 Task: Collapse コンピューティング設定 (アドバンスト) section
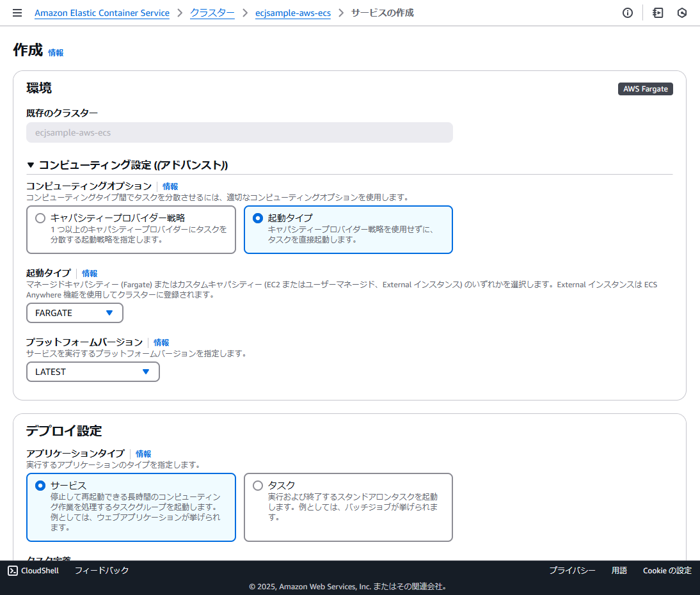pos(30,165)
